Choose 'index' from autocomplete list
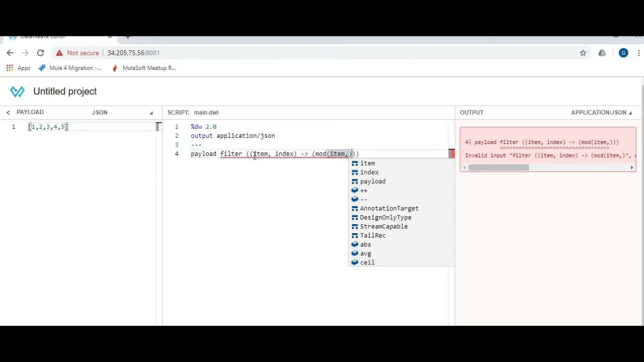644x362 pixels. coord(401,172)
